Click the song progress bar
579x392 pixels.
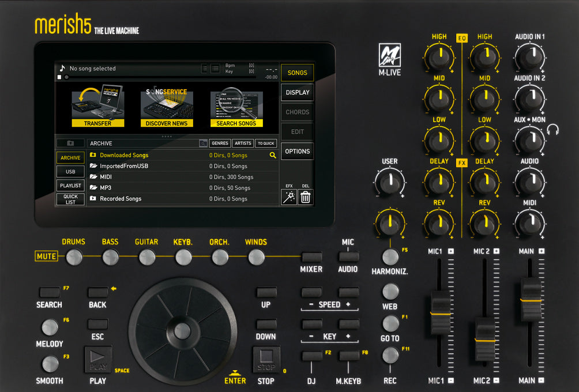tap(161, 77)
